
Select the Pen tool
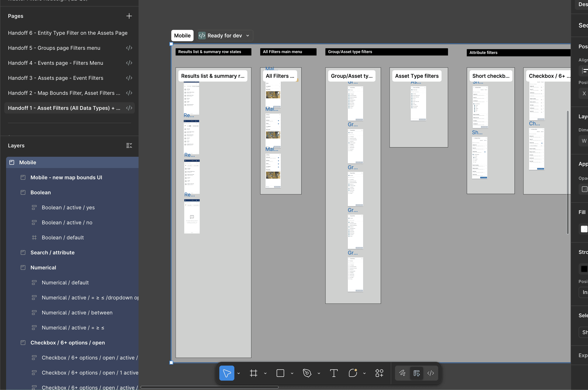click(307, 373)
